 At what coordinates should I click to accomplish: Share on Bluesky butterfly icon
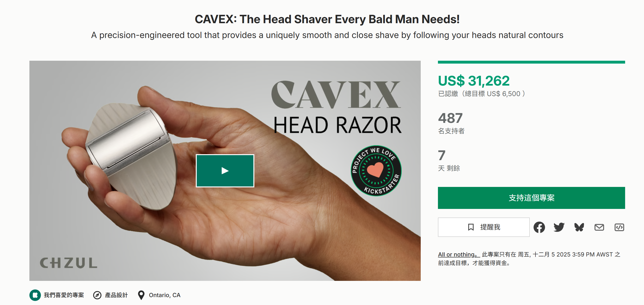(579, 227)
